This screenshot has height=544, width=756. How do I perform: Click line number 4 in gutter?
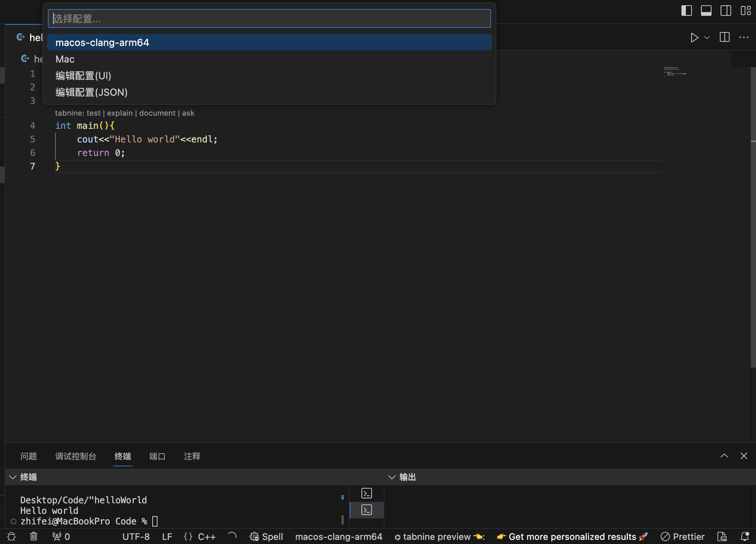pos(33,125)
